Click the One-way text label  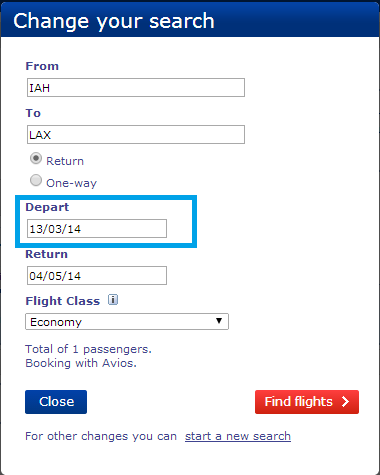coord(71,183)
